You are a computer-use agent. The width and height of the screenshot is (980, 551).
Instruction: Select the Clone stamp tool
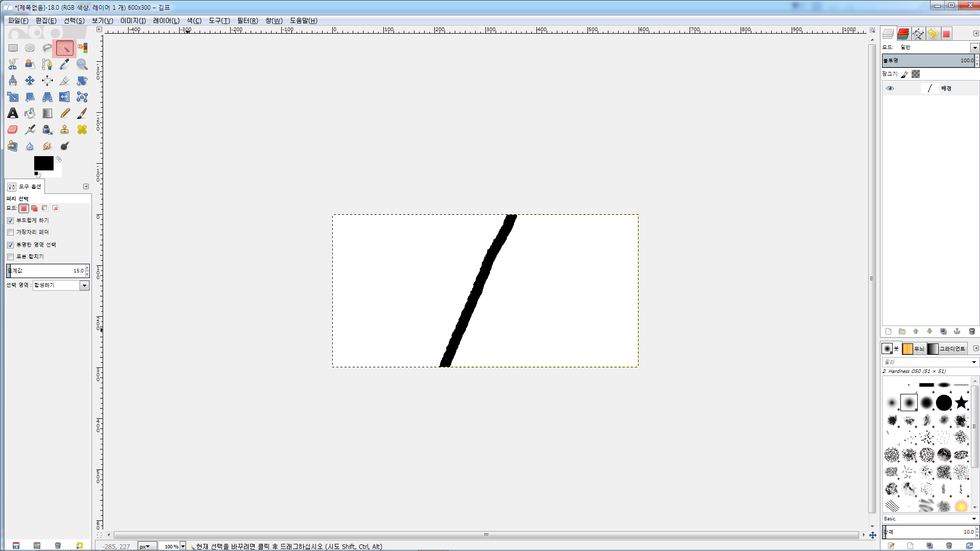click(x=65, y=130)
